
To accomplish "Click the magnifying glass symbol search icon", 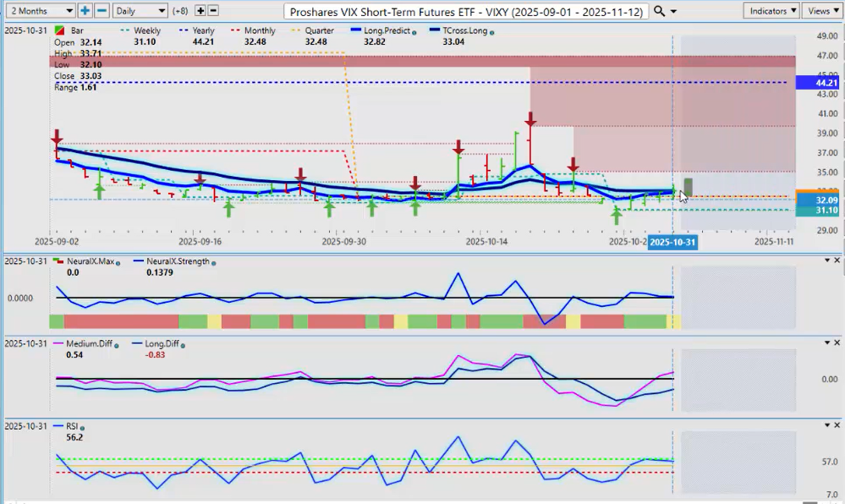I will click(660, 11).
